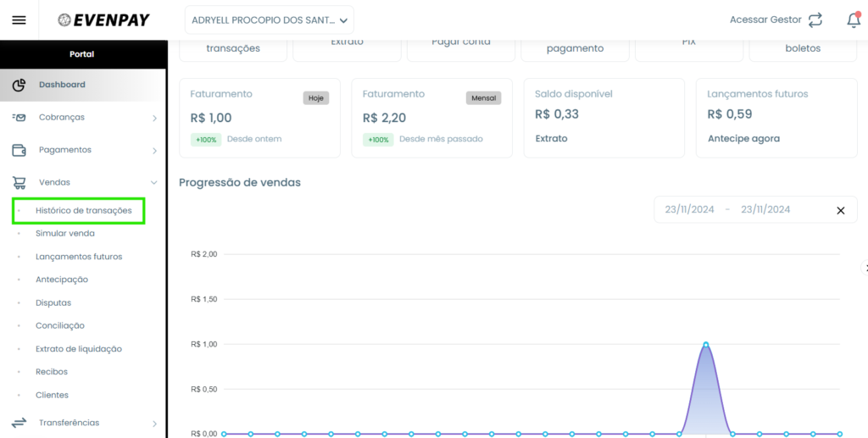
Task: Clear the date range with the X icon
Action: pos(840,210)
